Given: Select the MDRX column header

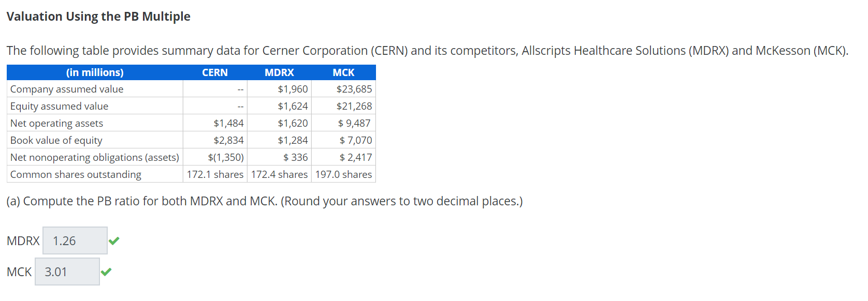Looking at the screenshot, I should click(x=279, y=72).
